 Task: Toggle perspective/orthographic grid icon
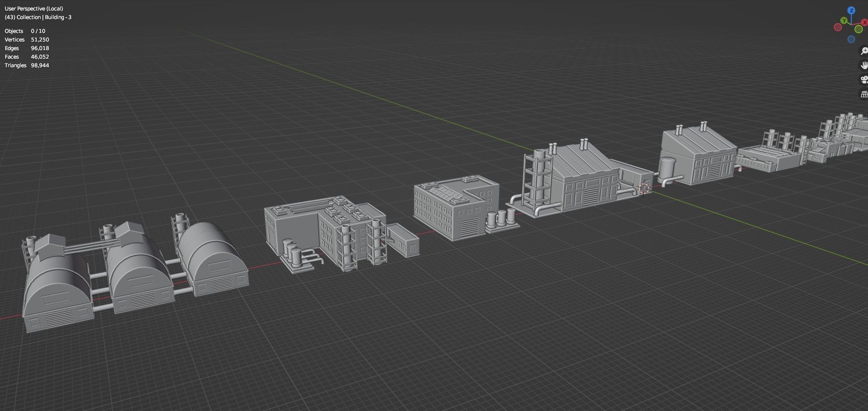[864, 94]
